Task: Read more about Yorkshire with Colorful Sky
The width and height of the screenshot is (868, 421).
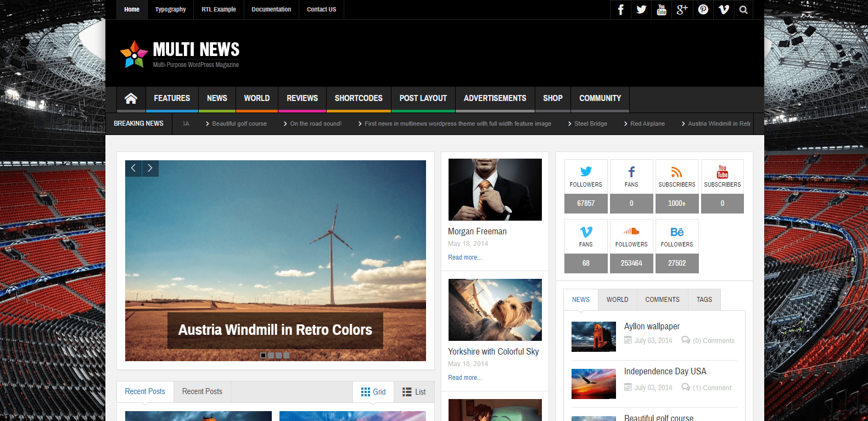Action: [x=465, y=378]
